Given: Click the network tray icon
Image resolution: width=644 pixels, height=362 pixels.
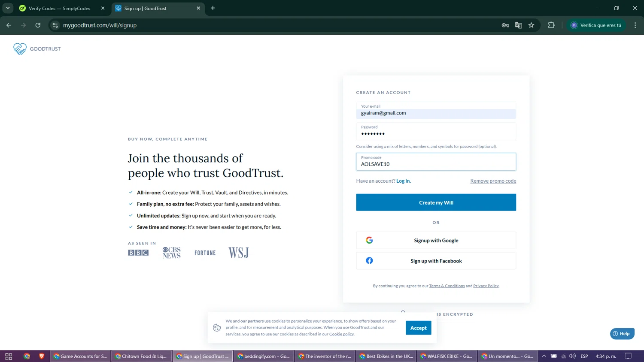Looking at the screenshot, I should (x=563, y=356).
